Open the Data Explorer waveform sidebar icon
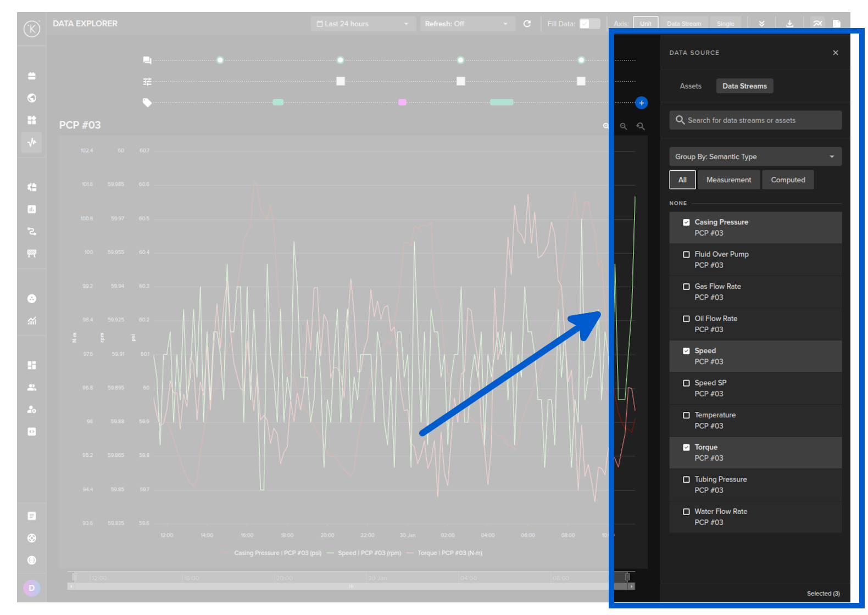 coord(32,142)
